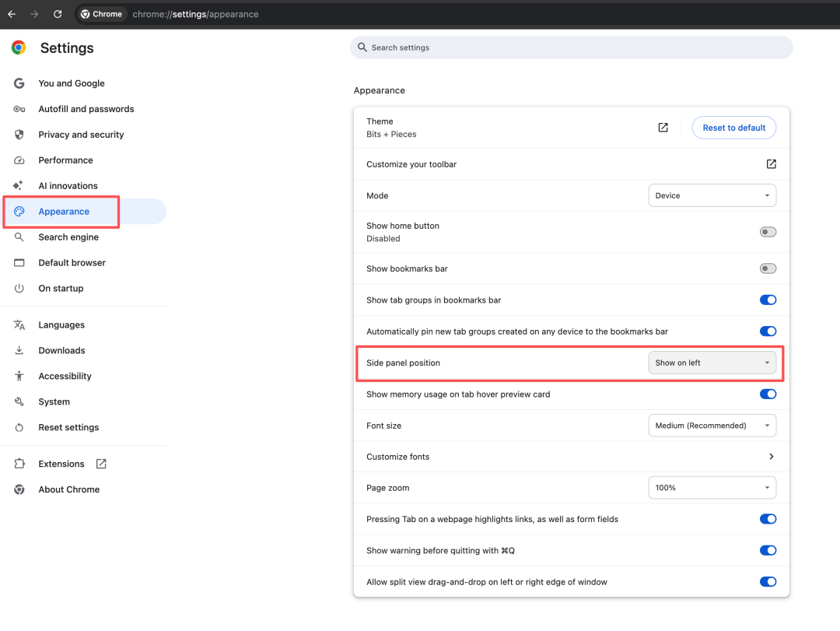Click the Extensions puzzle piece icon
Screen dimensions: 840x631
pyautogui.click(x=19, y=464)
